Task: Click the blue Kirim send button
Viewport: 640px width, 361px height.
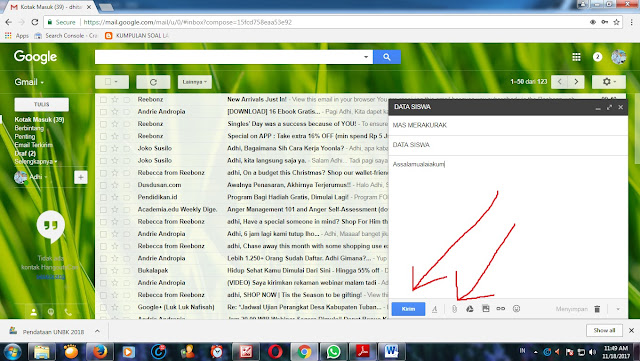Action: pos(408,309)
